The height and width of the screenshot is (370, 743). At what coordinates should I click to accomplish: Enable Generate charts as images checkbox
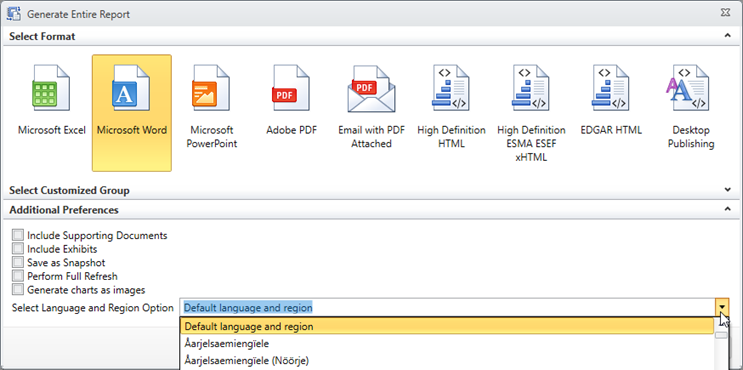[x=18, y=289]
